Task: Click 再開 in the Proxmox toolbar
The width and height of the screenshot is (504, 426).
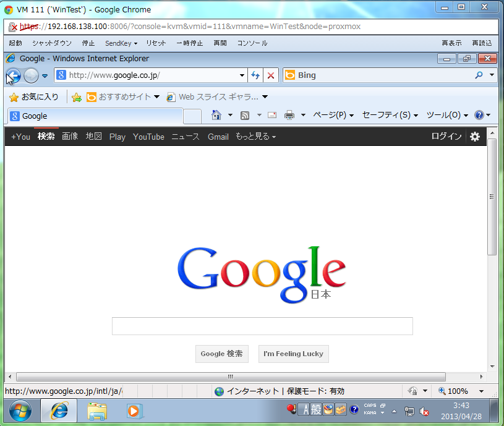Action: tap(220, 43)
